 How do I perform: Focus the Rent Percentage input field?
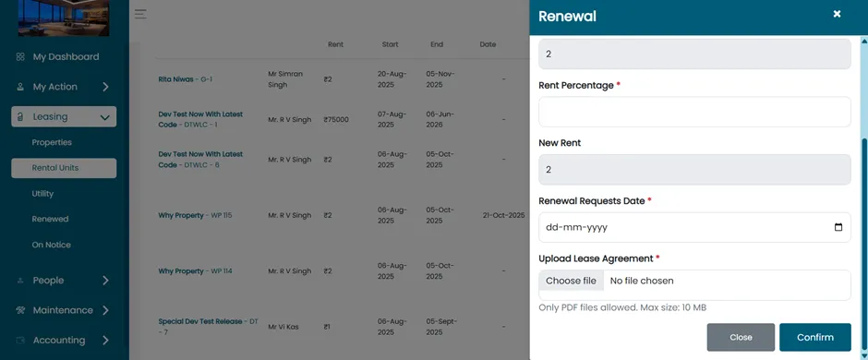pos(694,112)
